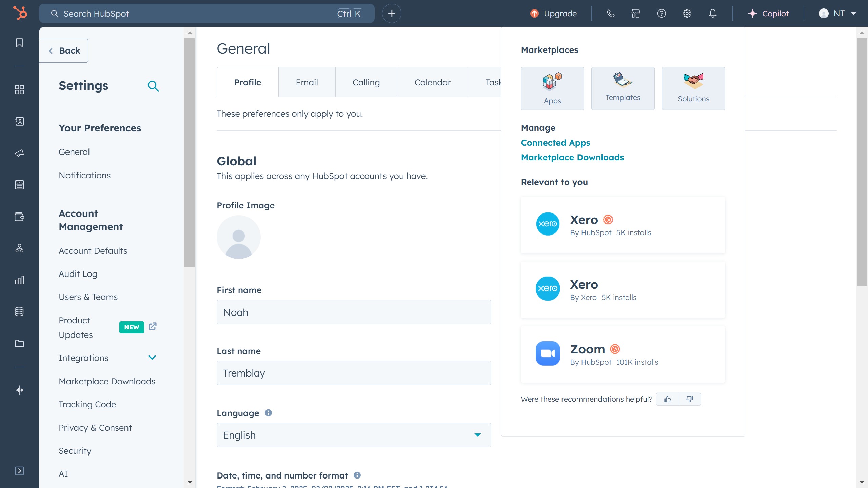Open the Reporting bar chart sidebar icon

click(x=19, y=280)
